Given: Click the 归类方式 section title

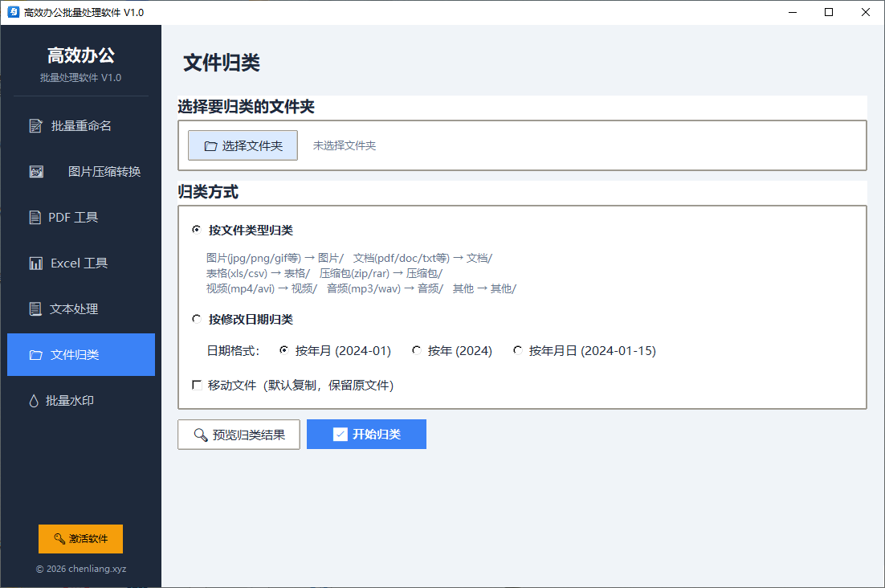Looking at the screenshot, I should point(208,192).
